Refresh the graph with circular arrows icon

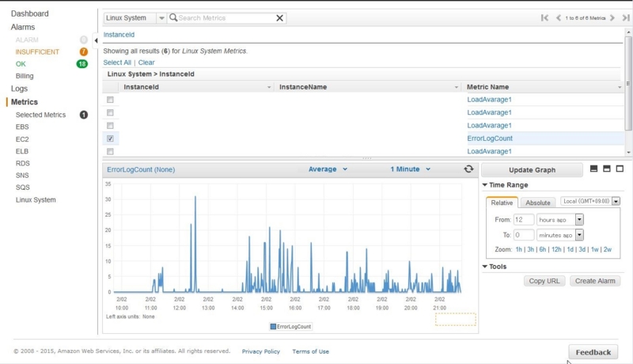click(x=468, y=169)
